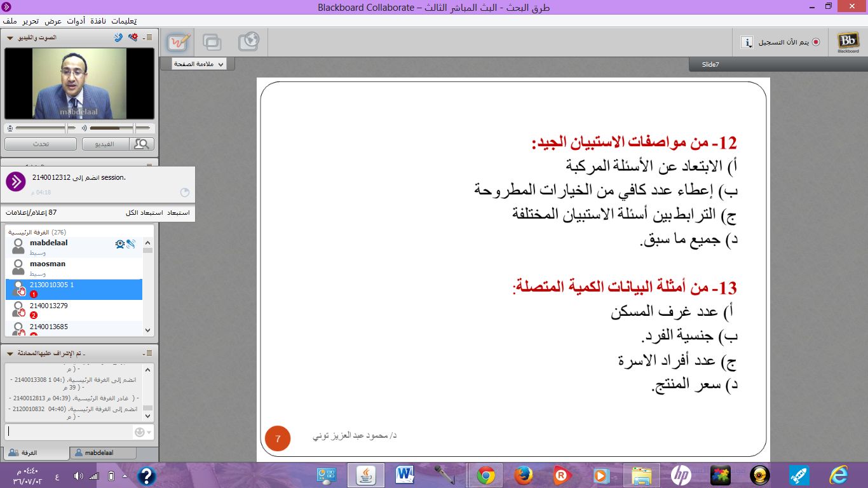Viewport: 868px width, 488px height.
Task: Open Microsoft Word from the taskbar
Action: [405, 475]
